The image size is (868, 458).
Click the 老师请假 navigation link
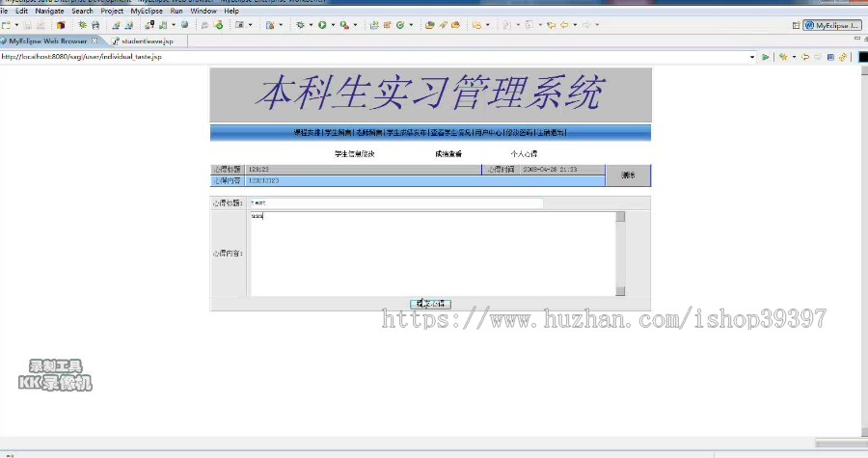368,132
